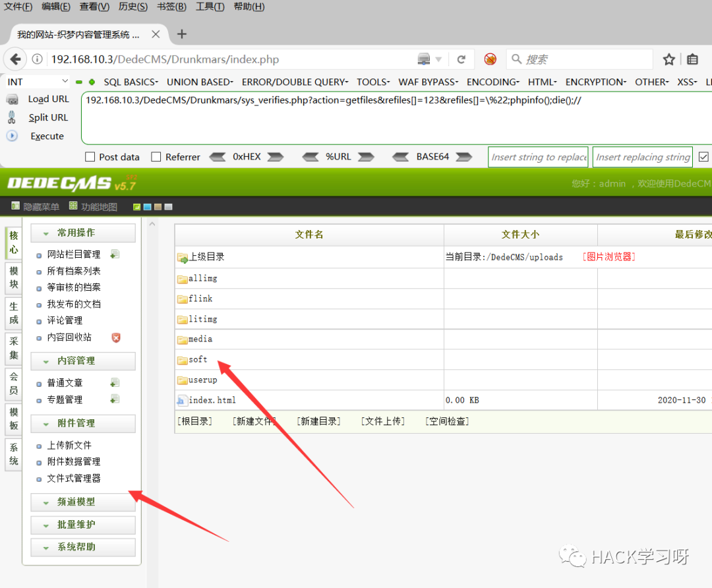Click the add icon next to 专题管理
This screenshot has width=712, height=588.
(115, 399)
